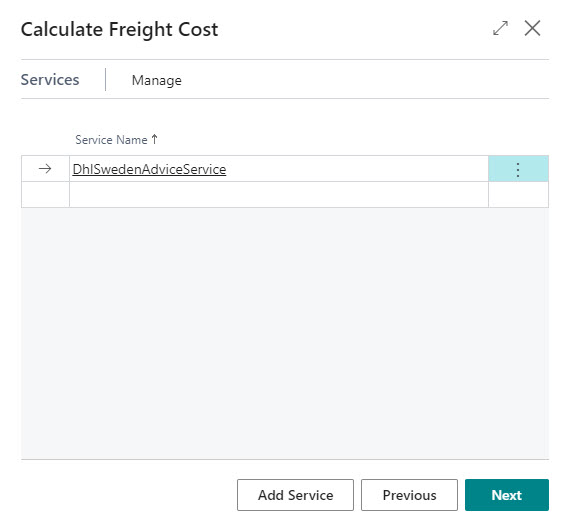Select the Services section heading

[x=50, y=80]
